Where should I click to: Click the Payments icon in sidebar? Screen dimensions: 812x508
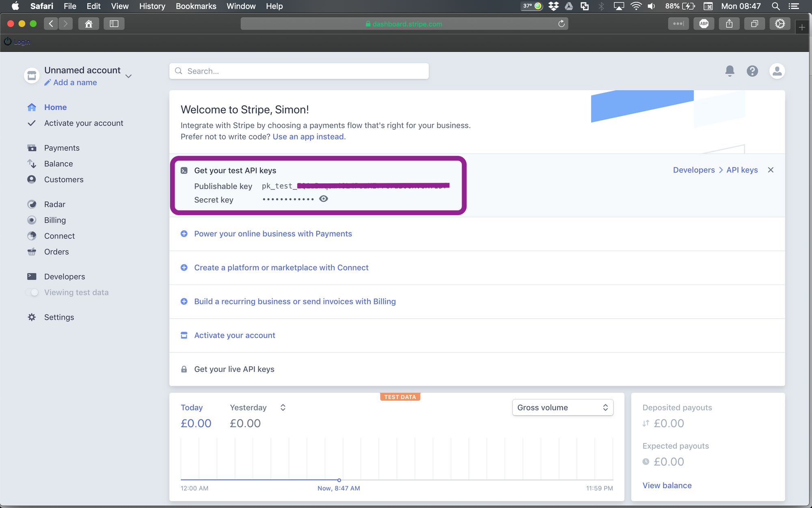pyautogui.click(x=32, y=148)
